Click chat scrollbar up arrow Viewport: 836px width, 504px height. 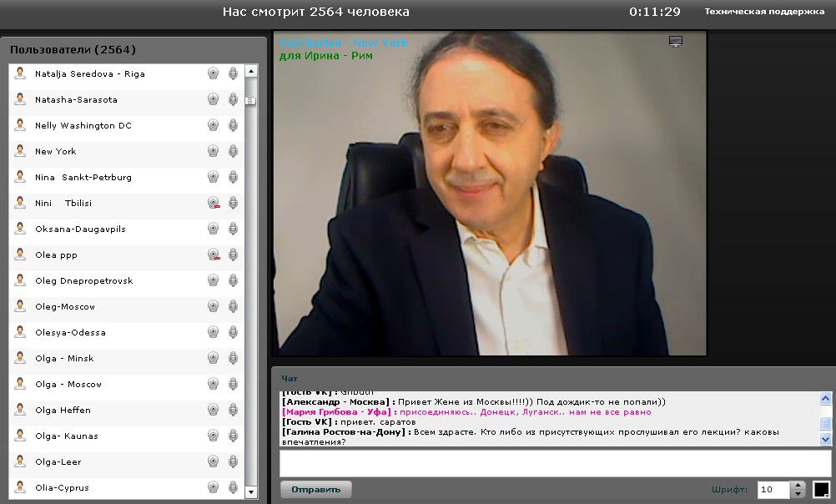pyautogui.click(x=825, y=398)
